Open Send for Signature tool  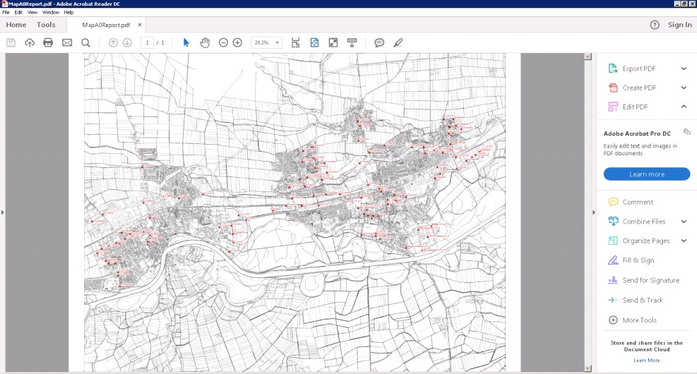coord(651,280)
